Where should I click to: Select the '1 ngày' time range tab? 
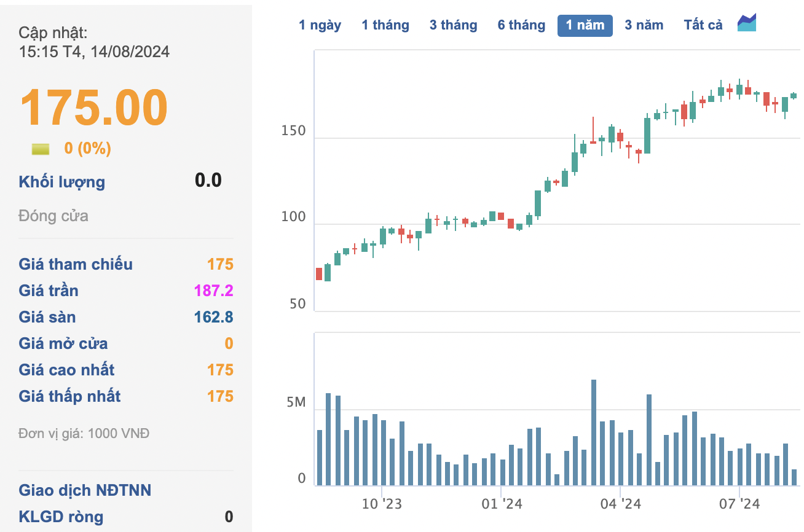320,25
